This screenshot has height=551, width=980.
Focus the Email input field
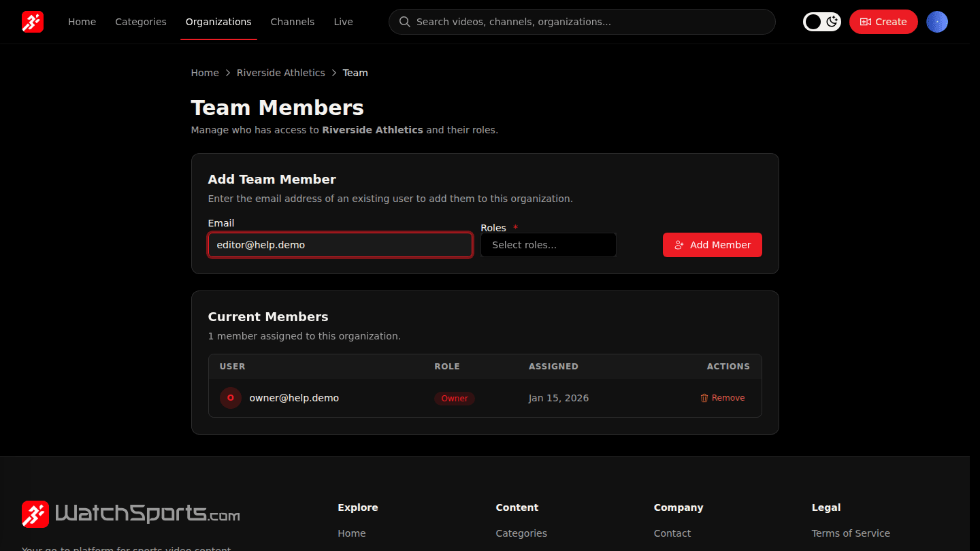coord(340,245)
